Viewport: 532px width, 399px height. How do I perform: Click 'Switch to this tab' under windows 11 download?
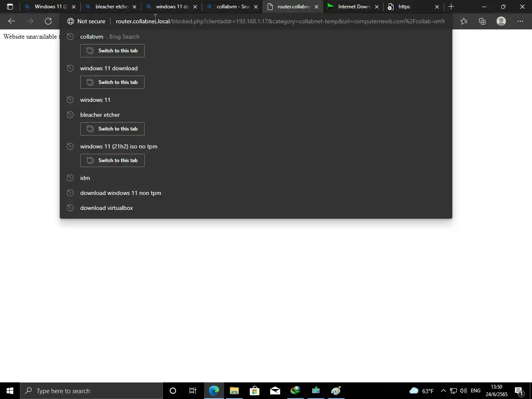coord(112,82)
